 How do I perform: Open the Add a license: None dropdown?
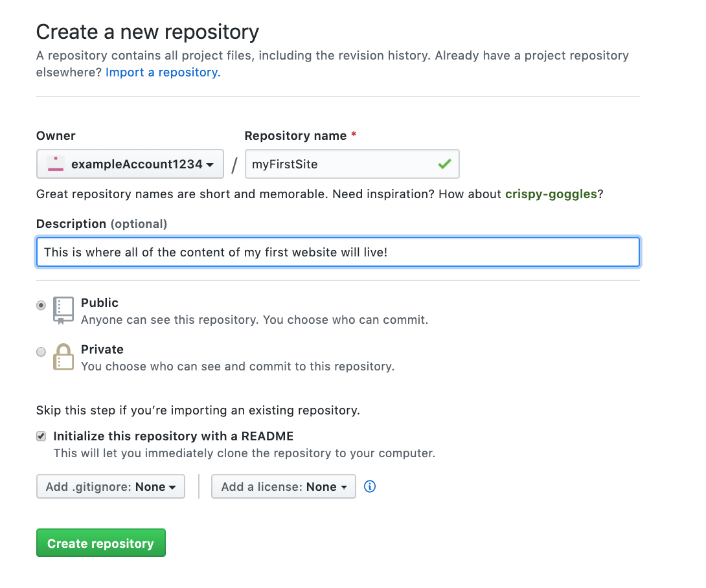pyautogui.click(x=283, y=486)
